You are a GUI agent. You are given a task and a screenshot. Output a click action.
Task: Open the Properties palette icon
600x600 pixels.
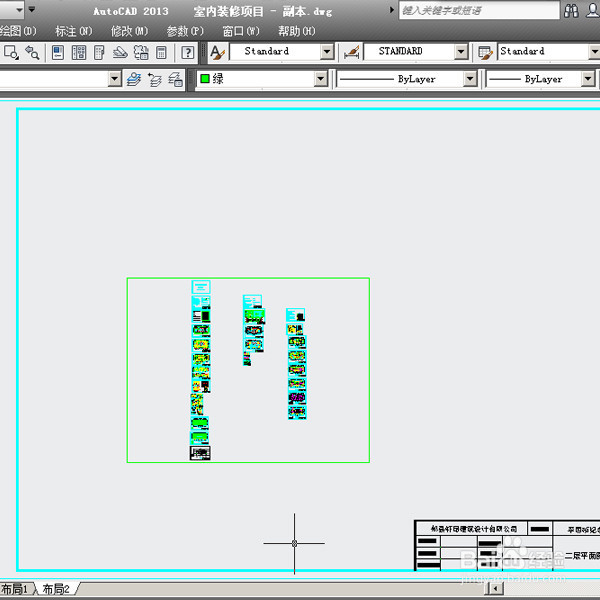[x=58, y=52]
